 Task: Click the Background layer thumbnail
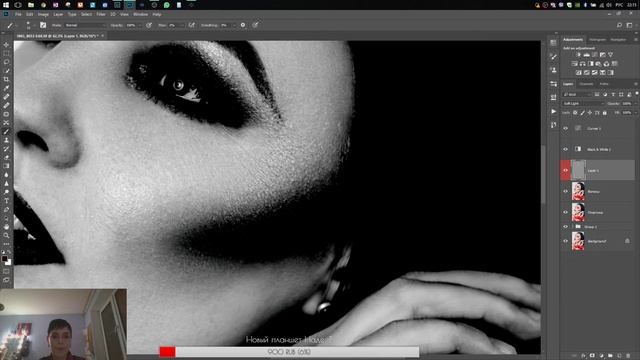(x=578, y=241)
